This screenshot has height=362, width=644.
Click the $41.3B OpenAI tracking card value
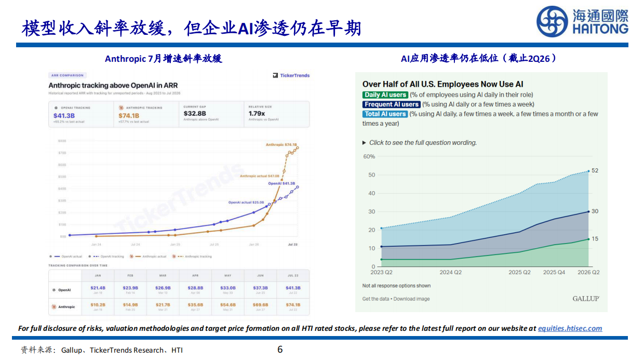point(64,115)
